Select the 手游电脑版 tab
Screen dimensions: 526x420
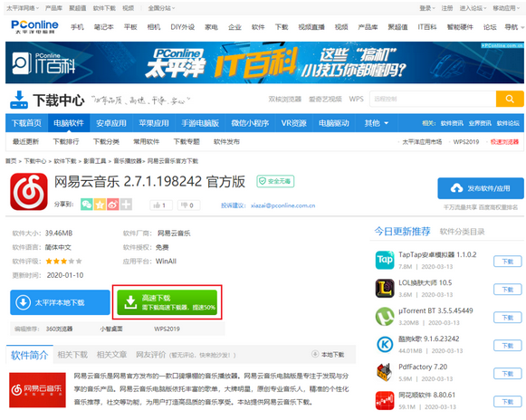click(x=200, y=123)
